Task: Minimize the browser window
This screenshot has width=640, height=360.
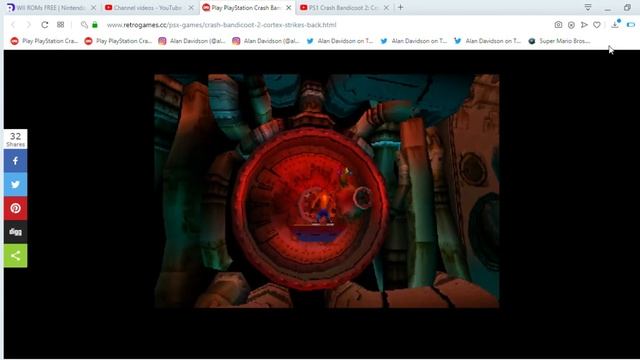Action: 608,8
